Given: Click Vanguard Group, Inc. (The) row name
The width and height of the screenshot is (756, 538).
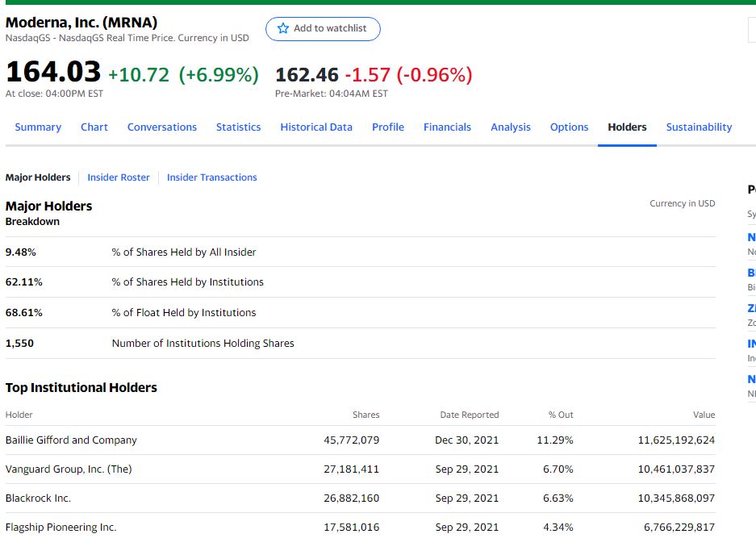Looking at the screenshot, I should tap(69, 469).
